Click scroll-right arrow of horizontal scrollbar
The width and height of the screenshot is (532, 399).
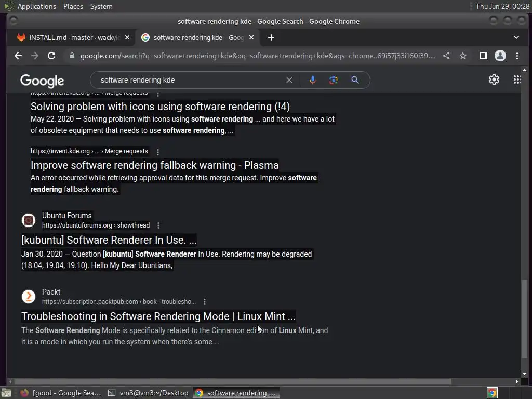click(x=517, y=381)
